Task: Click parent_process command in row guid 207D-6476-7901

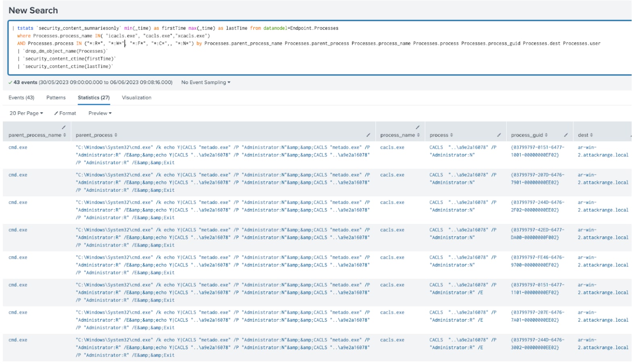Action: [x=223, y=182]
